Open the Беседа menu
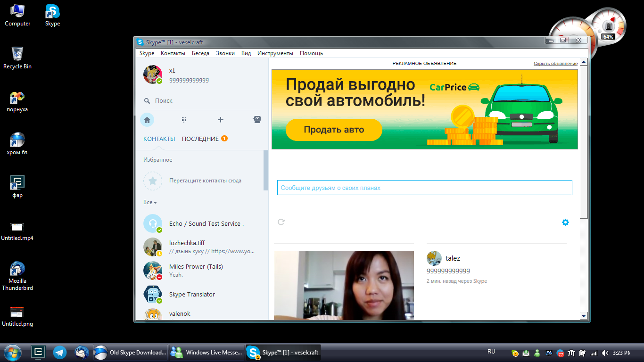 (200, 53)
